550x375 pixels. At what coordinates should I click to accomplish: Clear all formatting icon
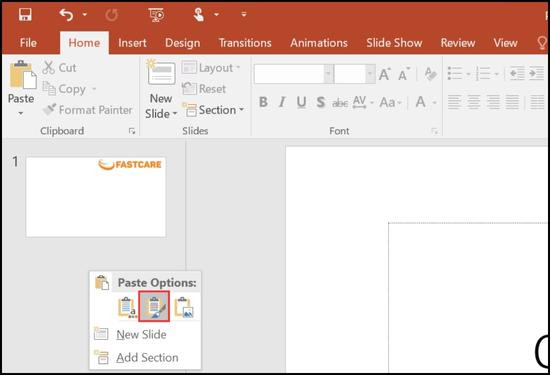pyautogui.click(x=430, y=74)
